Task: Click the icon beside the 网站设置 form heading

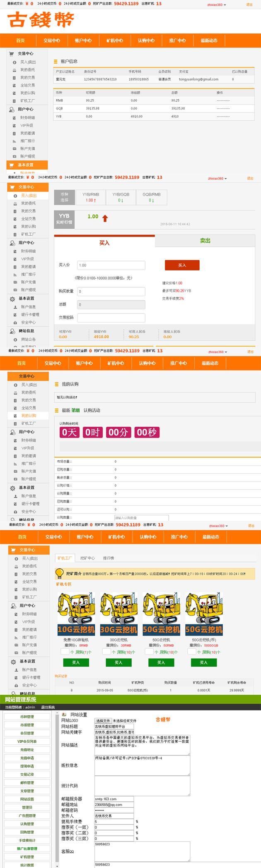Action: pyautogui.click(x=64, y=714)
